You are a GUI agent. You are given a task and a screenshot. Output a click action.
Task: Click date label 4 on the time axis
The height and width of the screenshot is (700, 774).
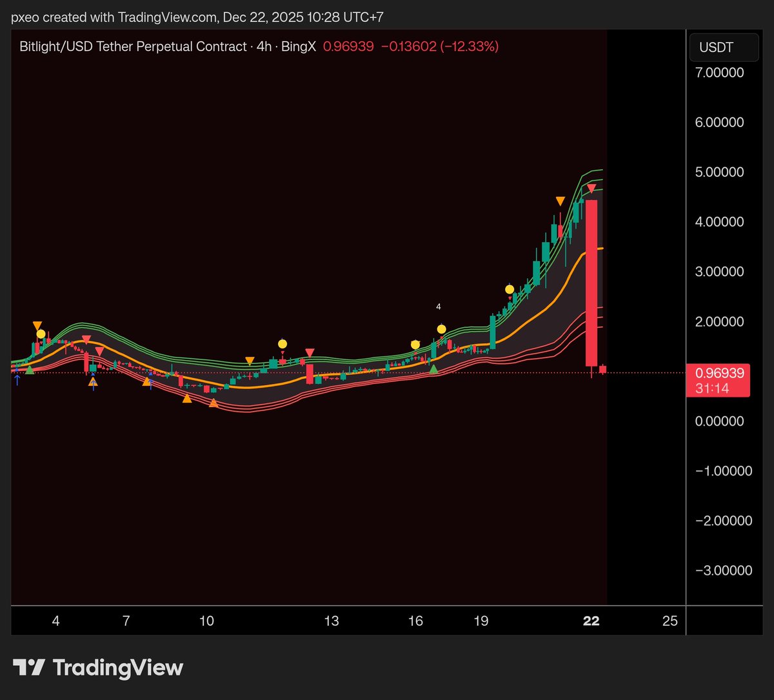pyautogui.click(x=56, y=621)
